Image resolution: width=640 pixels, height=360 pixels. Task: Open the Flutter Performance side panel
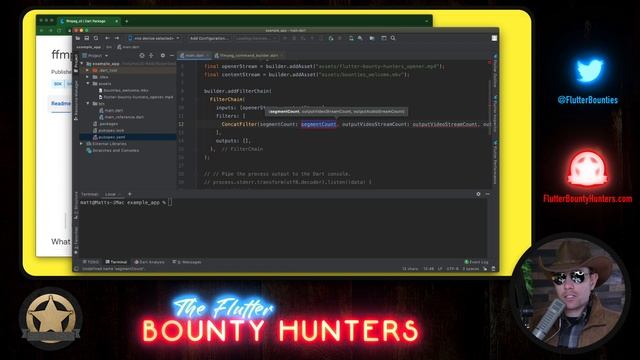pyautogui.click(x=495, y=162)
